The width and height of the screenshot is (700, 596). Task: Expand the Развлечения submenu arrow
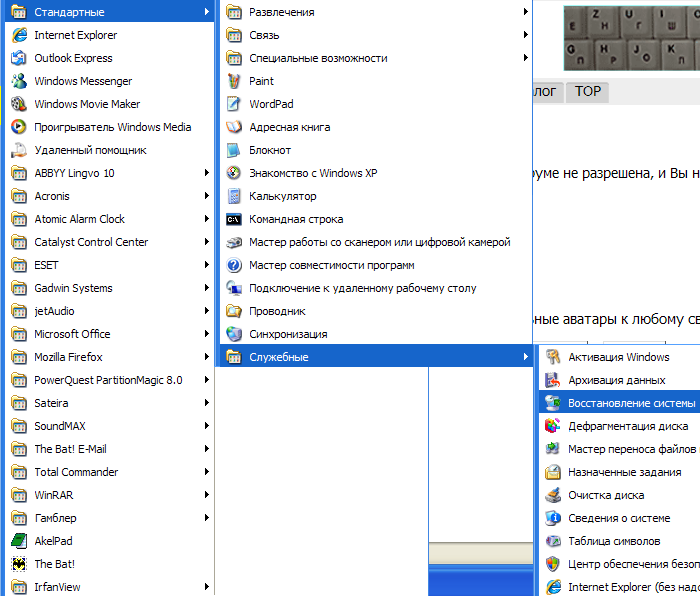tap(526, 12)
